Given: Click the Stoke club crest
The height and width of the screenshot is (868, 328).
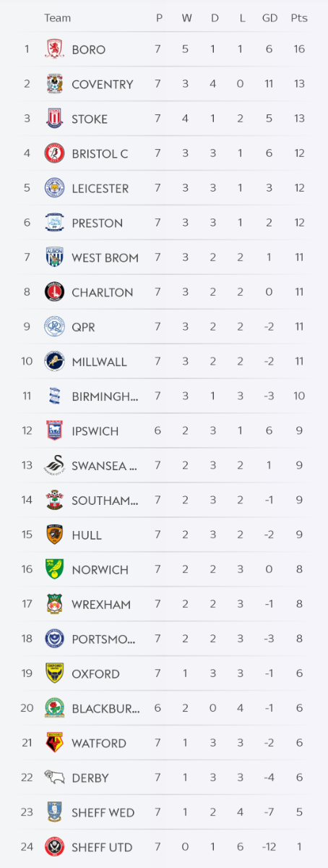Looking at the screenshot, I should (55, 119).
